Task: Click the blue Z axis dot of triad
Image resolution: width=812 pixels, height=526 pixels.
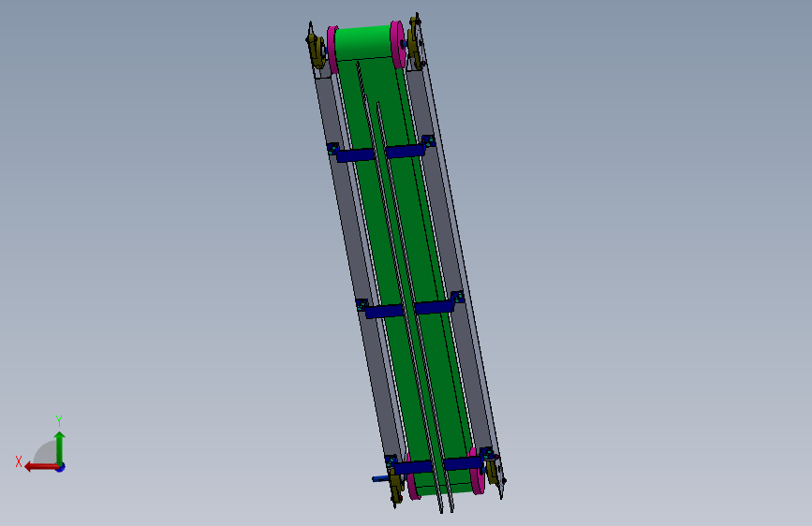Action: (61, 467)
